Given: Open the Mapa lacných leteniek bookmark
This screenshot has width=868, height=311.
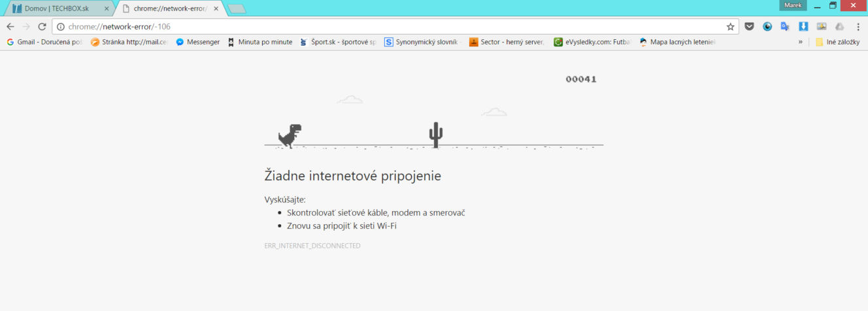Looking at the screenshot, I should 677,42.
